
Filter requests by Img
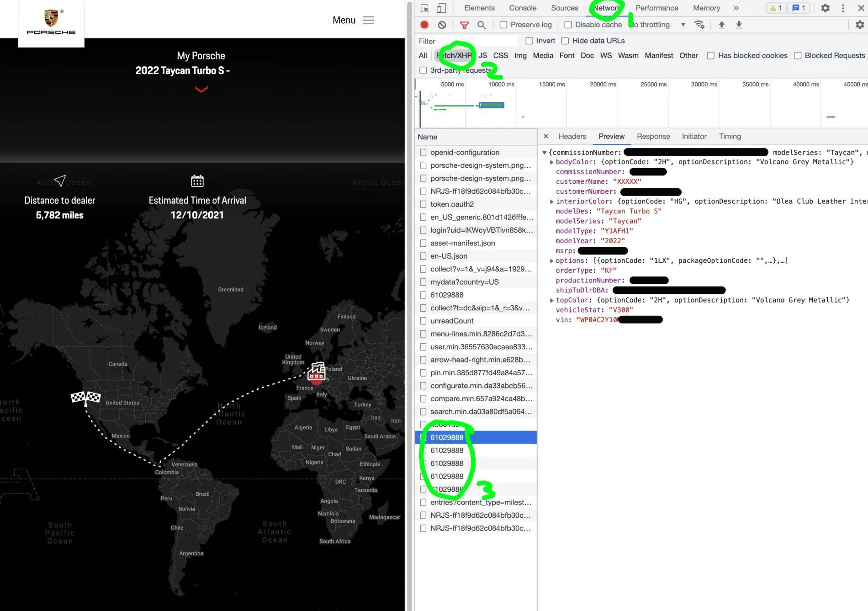click(x=520, y=55)
